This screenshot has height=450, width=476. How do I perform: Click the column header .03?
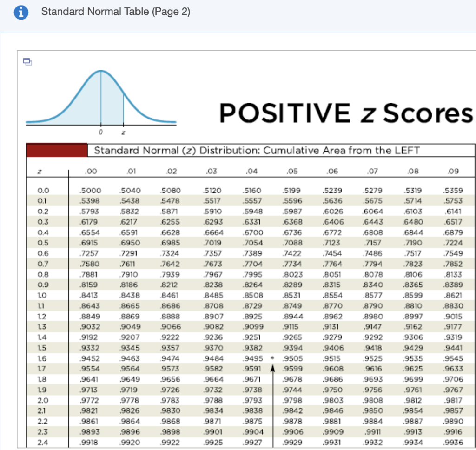[x=212, y=171]
